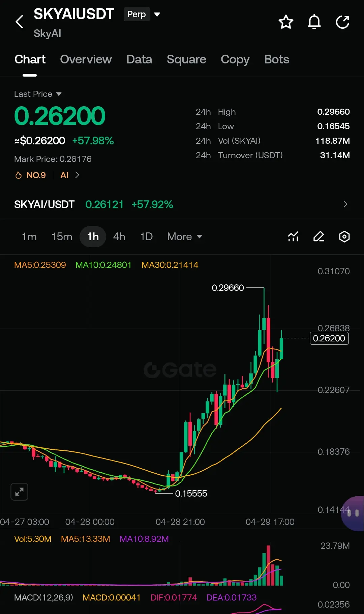Tap the AI category tag

coord(64,175)
